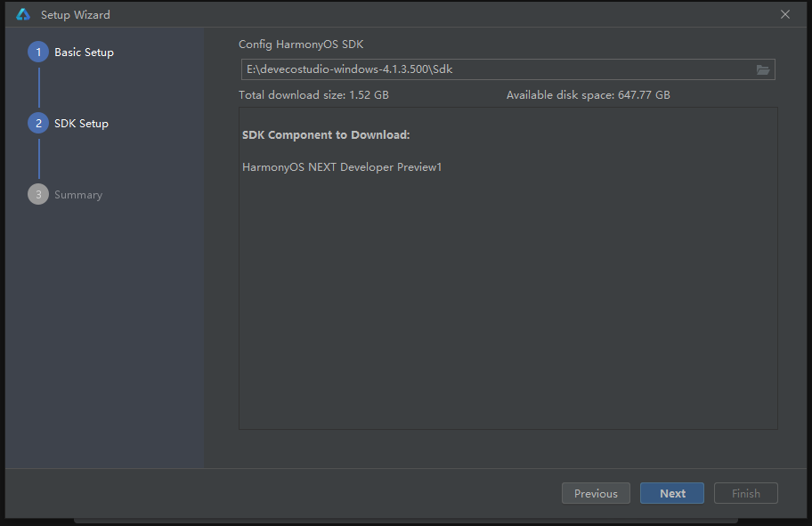Click the disabled Finish button

tap(746, 493)
